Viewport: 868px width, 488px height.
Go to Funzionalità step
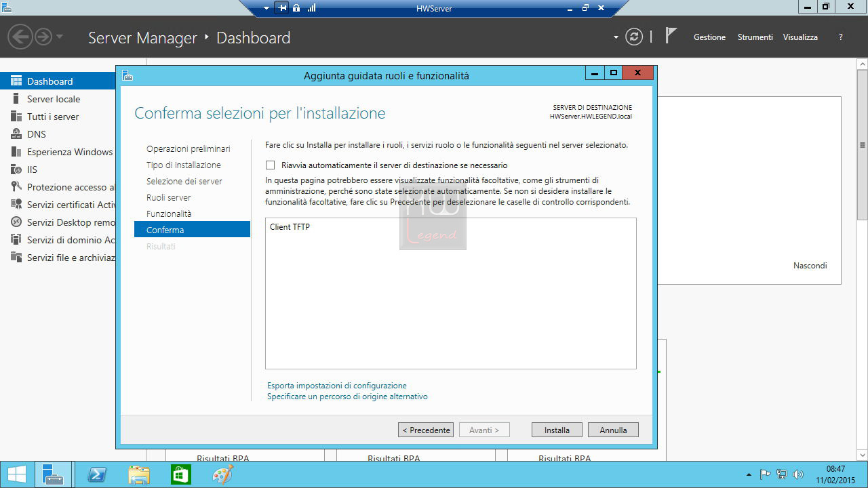[169, 213]
